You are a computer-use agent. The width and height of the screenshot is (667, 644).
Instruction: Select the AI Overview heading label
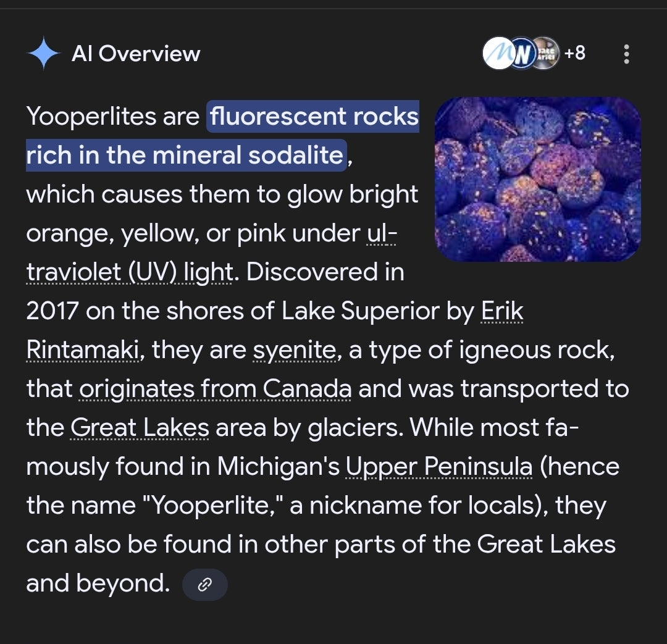click(x=136, y=54)
